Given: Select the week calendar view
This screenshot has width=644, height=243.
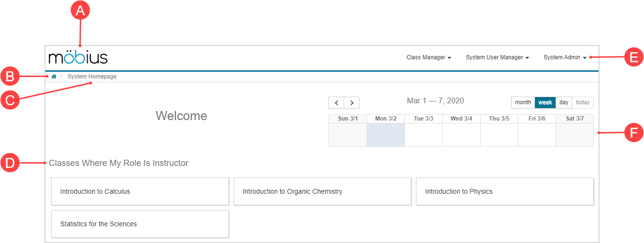Looking at the screenshot, I should (545, 102).
